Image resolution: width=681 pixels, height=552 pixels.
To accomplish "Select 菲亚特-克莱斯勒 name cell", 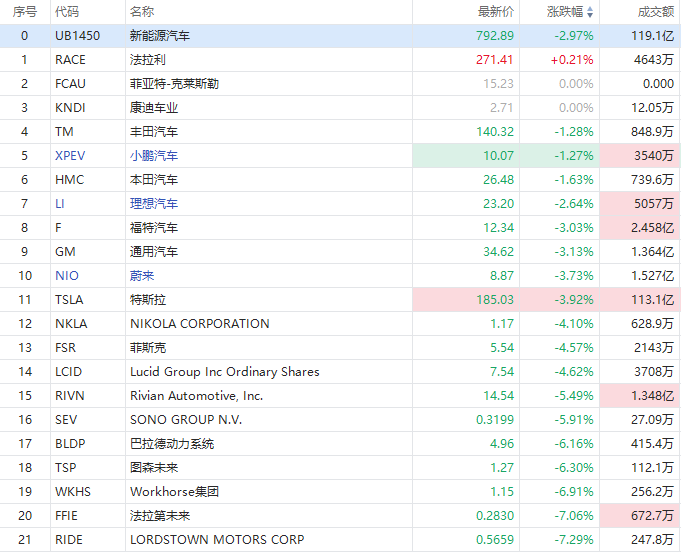I will pyautogui.click(x=174, y=83).
